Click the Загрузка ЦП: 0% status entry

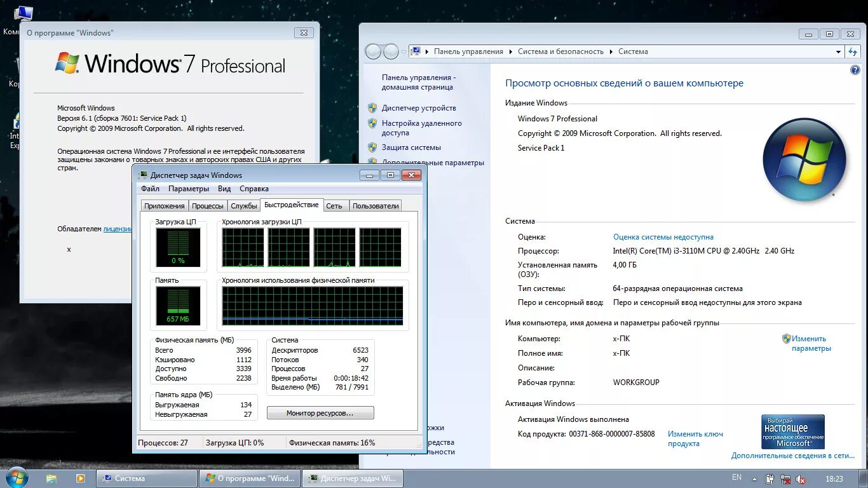click(x=234, y=443)
